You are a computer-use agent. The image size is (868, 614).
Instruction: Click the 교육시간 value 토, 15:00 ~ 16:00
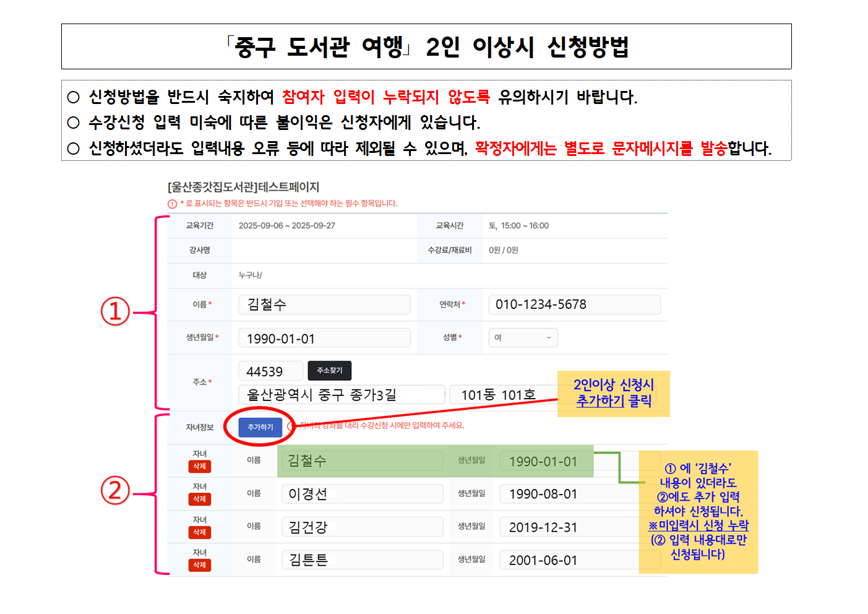518,226
